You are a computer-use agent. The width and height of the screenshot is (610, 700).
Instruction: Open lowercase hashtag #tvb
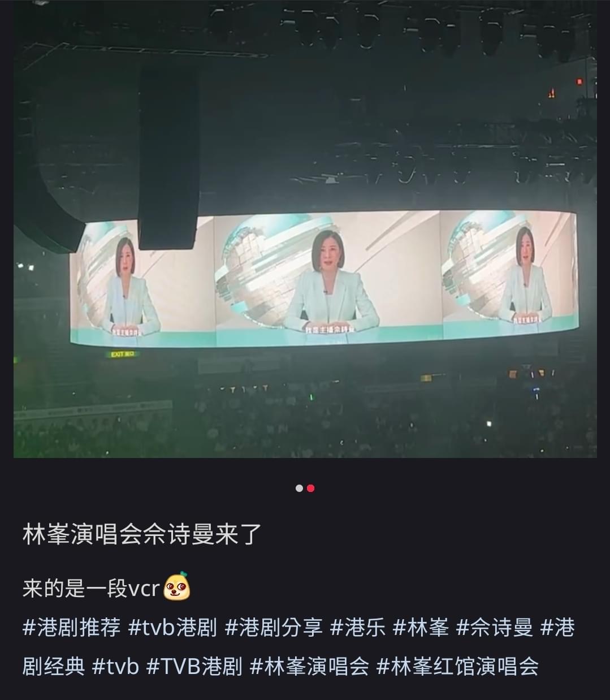click(115, 667)
